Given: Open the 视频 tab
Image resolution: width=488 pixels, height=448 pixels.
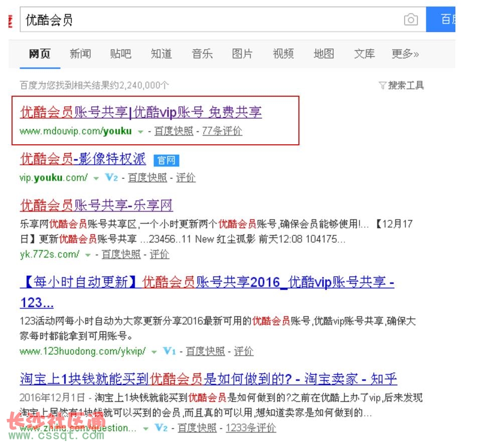Looking at the screenshot, I should pos(283,54).
